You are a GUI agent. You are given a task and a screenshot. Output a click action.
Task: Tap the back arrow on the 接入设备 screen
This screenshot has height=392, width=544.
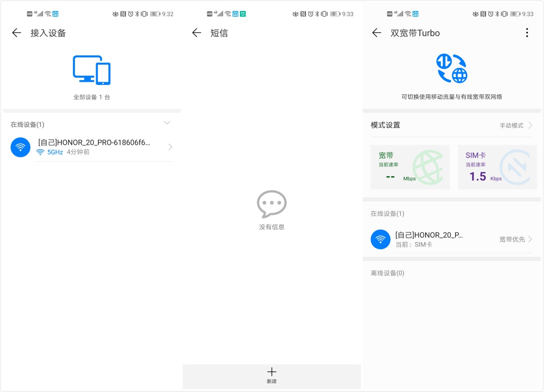[16, 33]
